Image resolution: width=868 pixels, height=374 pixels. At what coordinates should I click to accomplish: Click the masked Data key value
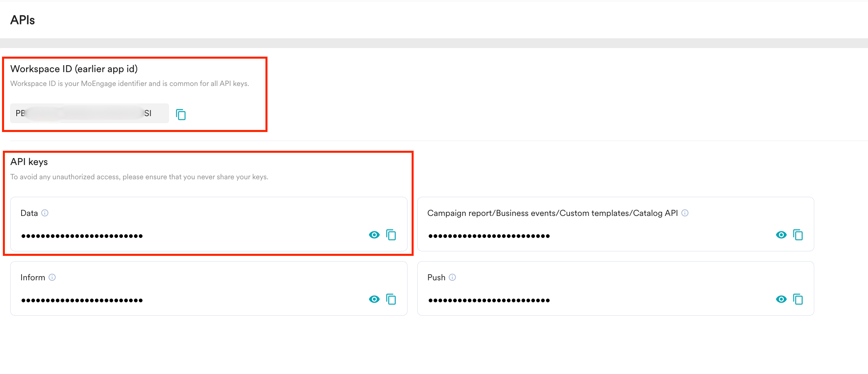[x=82, y=236]
